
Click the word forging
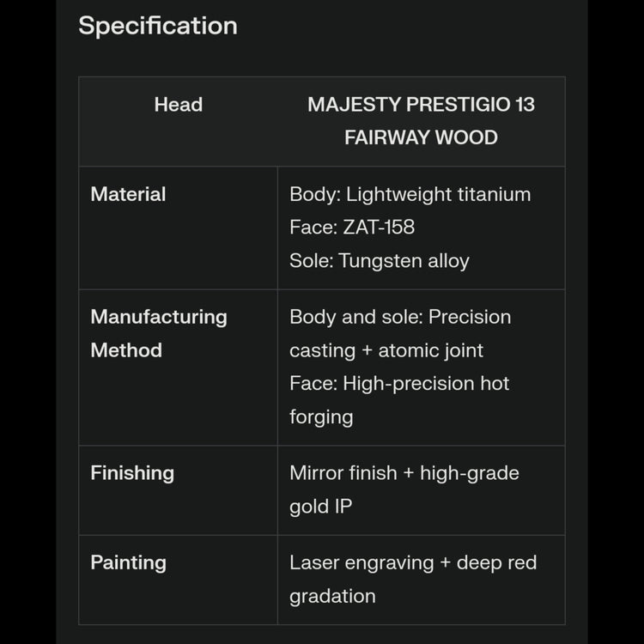321,416
